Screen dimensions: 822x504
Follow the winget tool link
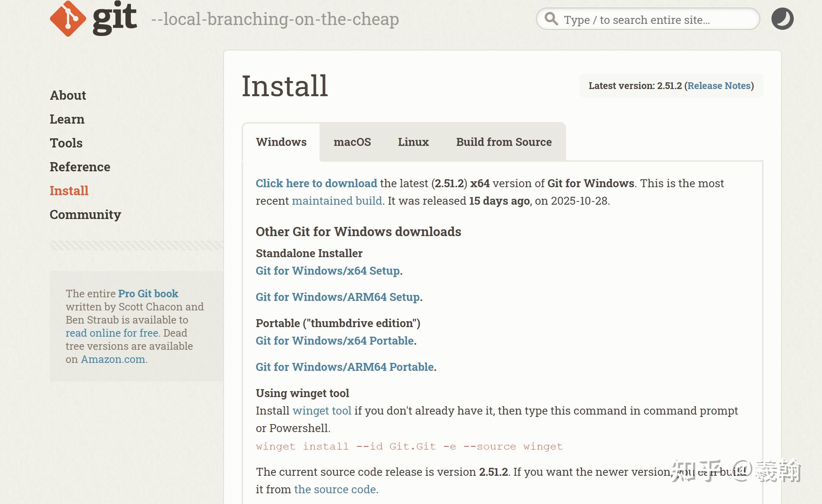(321, 411)
